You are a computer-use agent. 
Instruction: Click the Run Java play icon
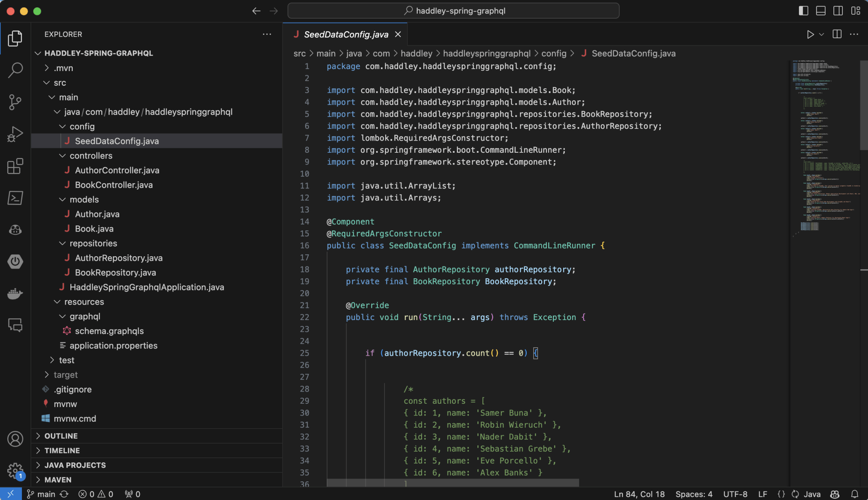click(x=810, y=35)
